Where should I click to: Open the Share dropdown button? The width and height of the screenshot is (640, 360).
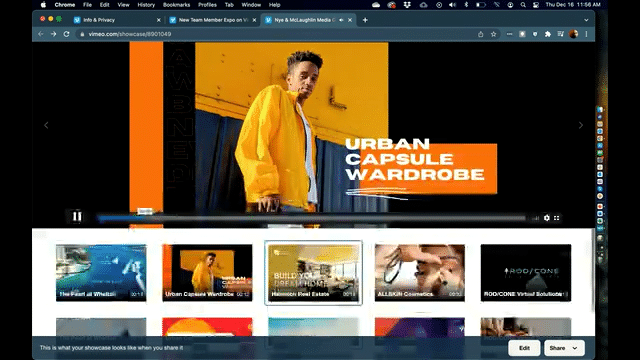pyautogui.click(x=564, y=348)
